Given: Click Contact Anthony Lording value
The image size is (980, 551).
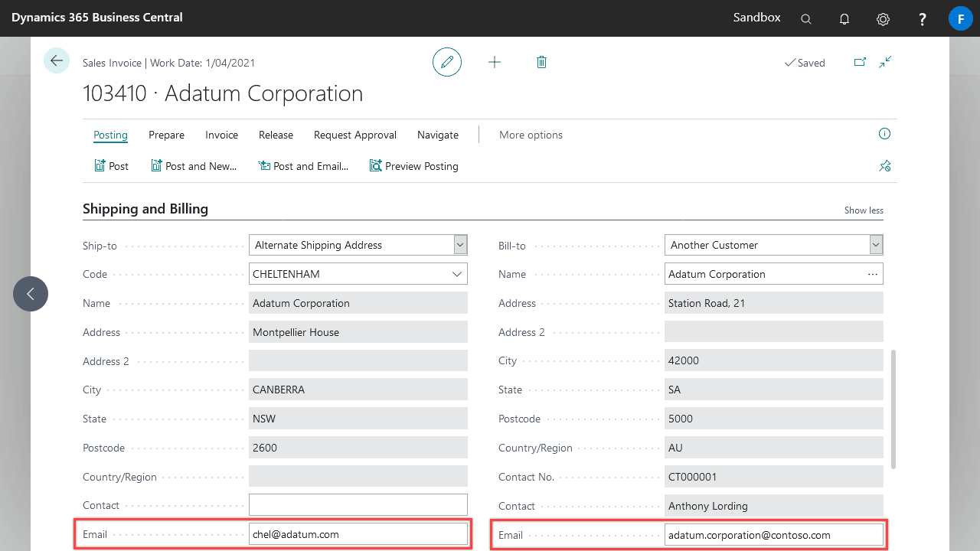Looking at the screenshot, I should point(774,506).
